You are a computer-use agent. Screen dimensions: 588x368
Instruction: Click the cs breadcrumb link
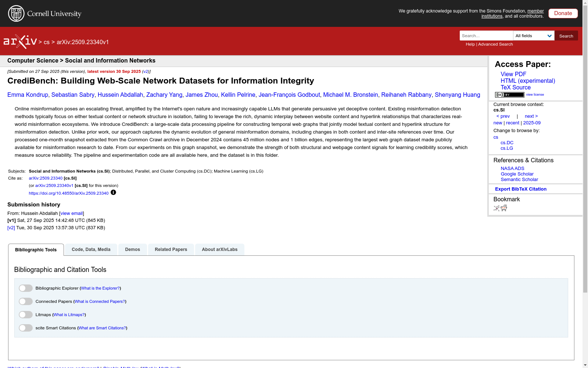47,42
